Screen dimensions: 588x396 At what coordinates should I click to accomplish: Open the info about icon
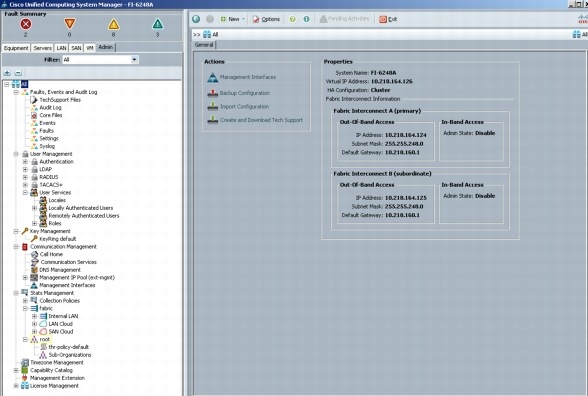click(306, 19)
